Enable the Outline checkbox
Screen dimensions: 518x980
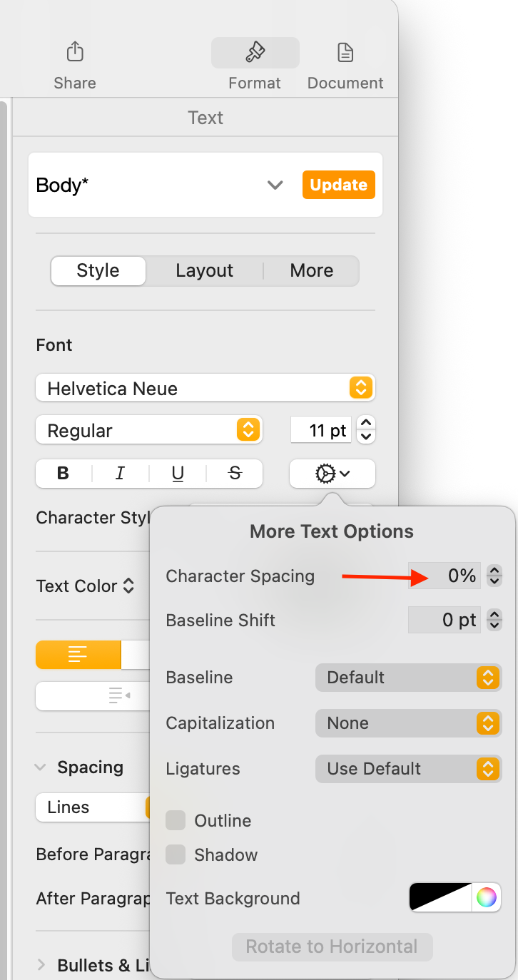[x=176, y=820]
